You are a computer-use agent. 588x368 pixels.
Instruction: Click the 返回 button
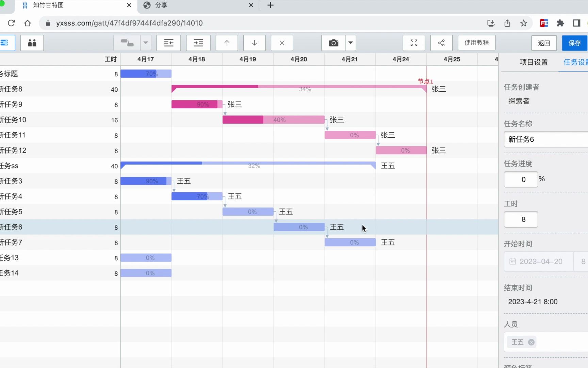pos(544,43)
